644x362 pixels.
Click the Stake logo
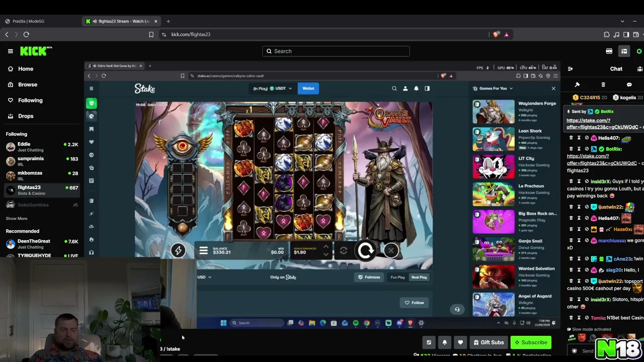(x=144, y=88)
